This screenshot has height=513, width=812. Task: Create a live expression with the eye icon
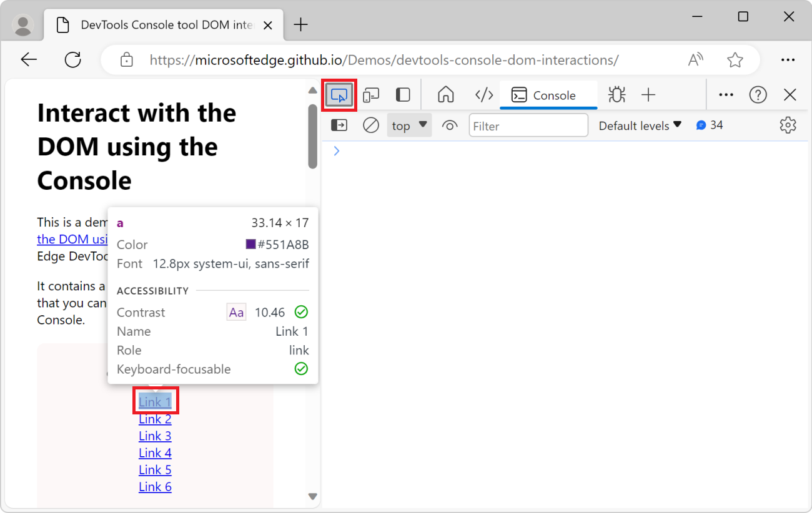click(450, 125)
